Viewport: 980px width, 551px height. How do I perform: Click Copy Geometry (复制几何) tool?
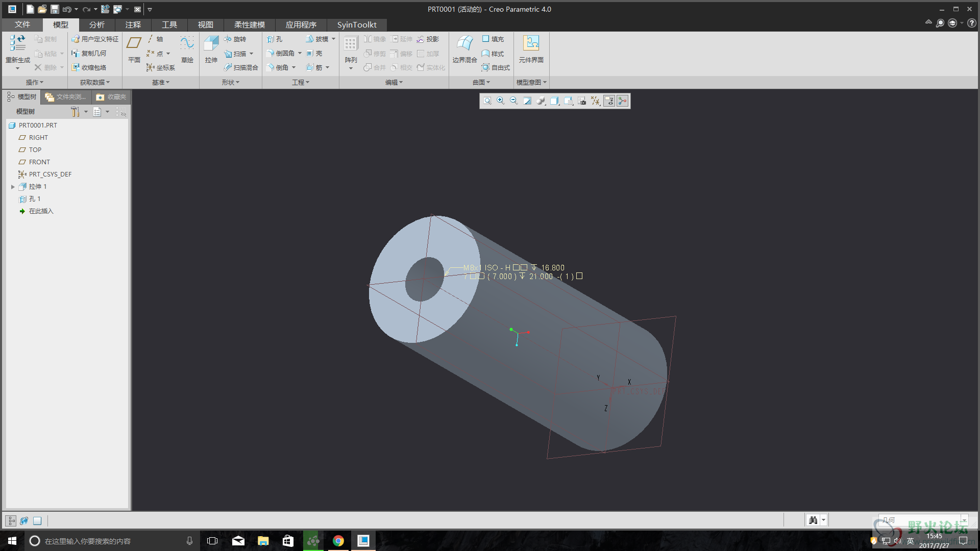89,53
